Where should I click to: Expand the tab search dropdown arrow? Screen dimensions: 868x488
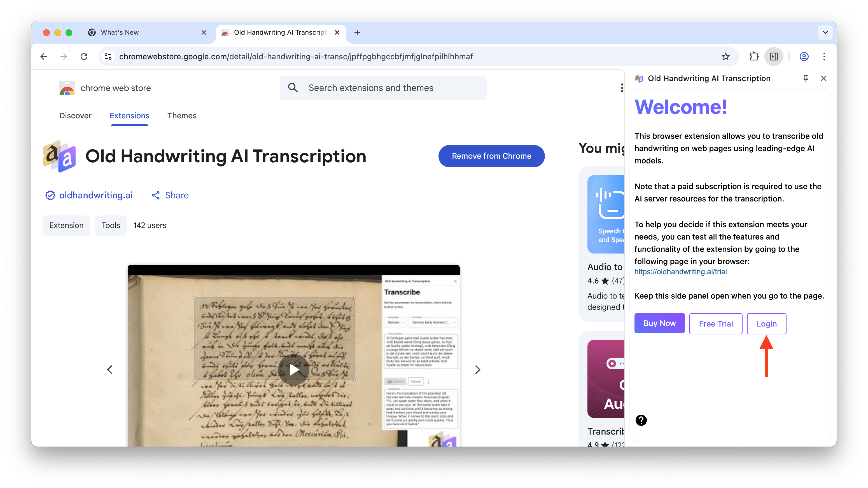coord(825,32)
